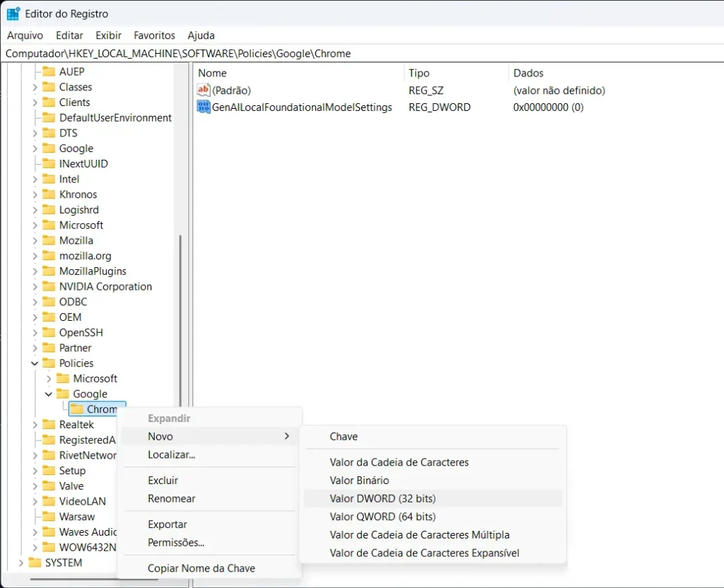Click the DefaultUserEnvironment folder icon
724x588 pixels.
[x=49, y=118]
